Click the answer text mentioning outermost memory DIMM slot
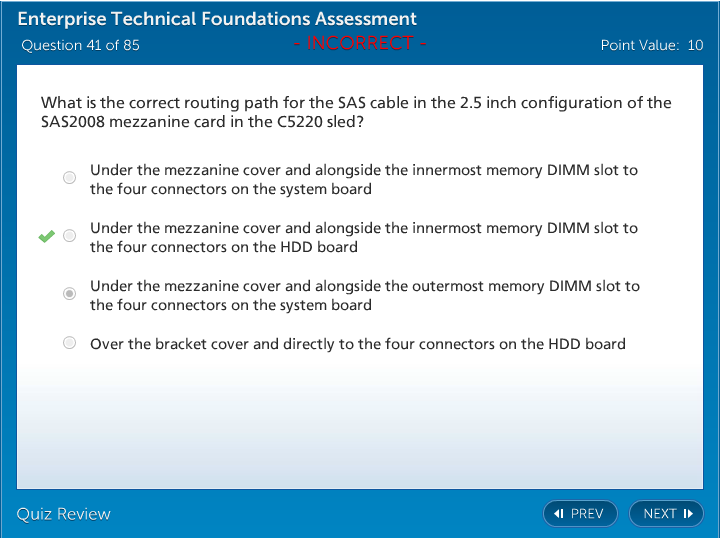721x538 pixels. coord(364,295)
